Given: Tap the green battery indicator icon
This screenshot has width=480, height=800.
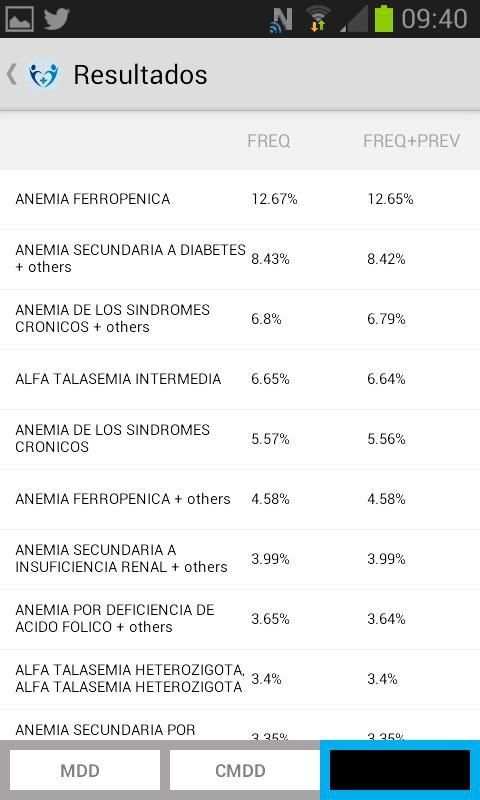Looking at the screenshot, I should 384,19.
